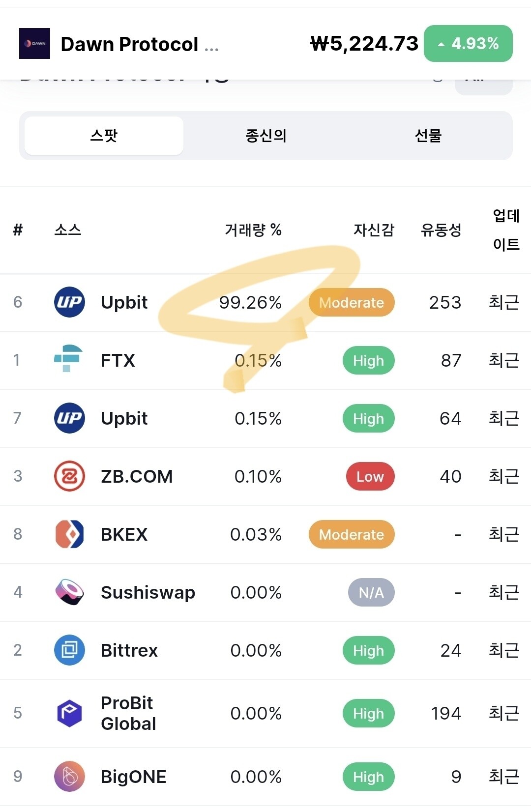Select the 스팟 tab
The image size is (531, 812).
(x=103, y=136)
